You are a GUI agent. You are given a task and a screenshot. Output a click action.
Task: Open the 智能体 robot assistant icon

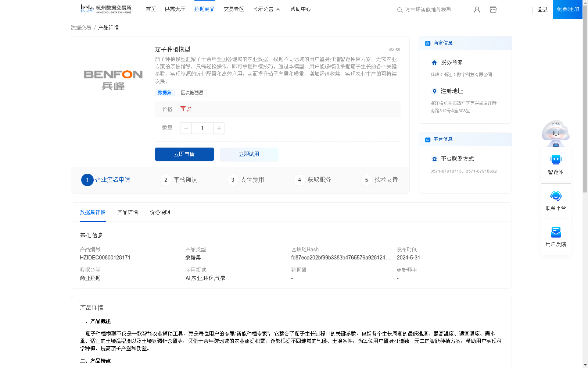(556, 160)
